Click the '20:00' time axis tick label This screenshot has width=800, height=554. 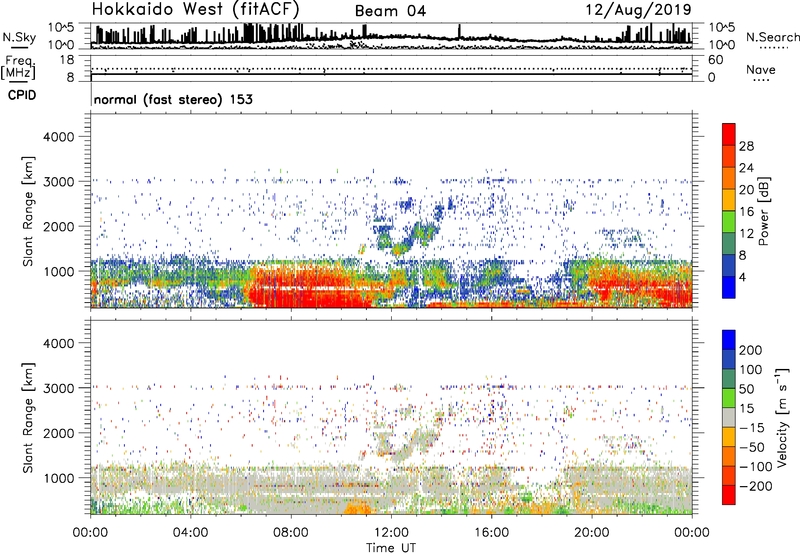click(x=592, y=533)
